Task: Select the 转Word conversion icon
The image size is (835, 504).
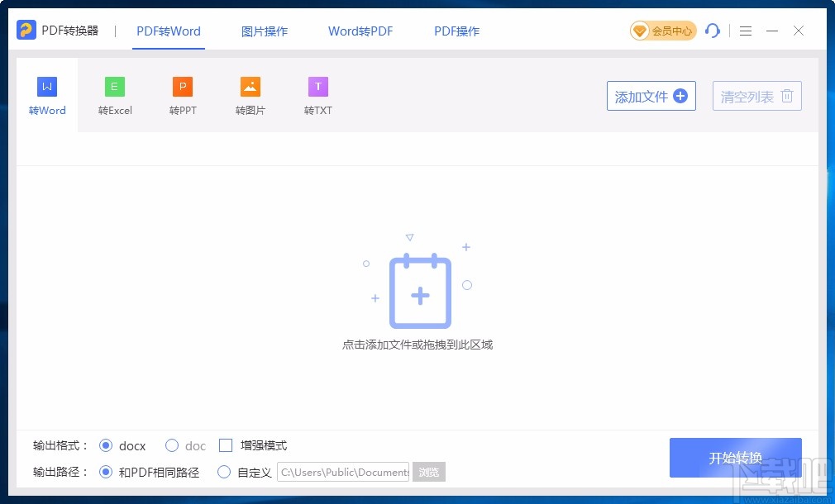Action: 46,85
